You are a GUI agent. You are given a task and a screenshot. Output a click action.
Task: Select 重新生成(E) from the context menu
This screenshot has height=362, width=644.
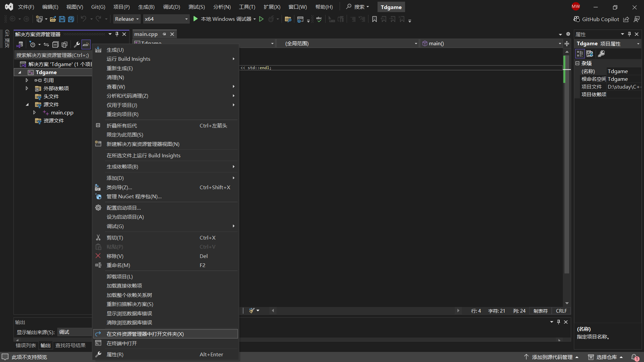click(x=119, y=68)
